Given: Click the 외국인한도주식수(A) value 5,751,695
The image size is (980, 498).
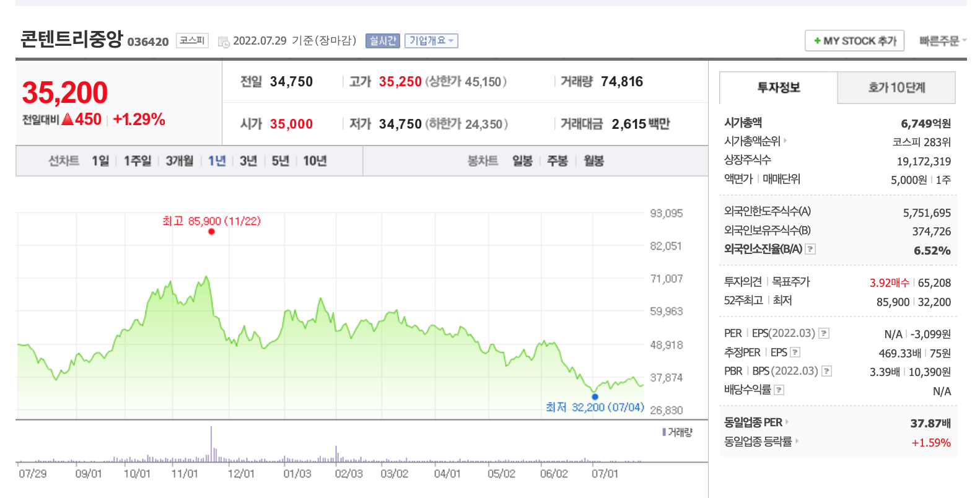Looking at the screenshot, I should point(927,213).
